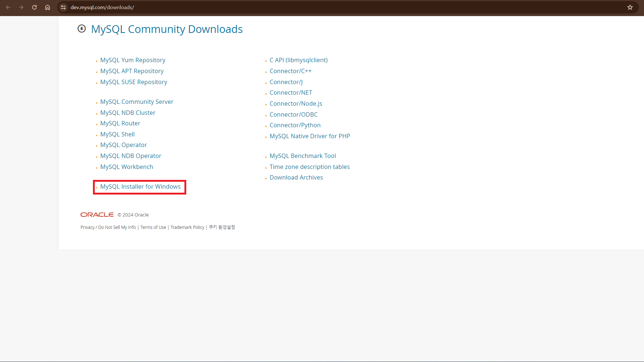
Task: Select the MySQL Router link
Action: [120, 123]
